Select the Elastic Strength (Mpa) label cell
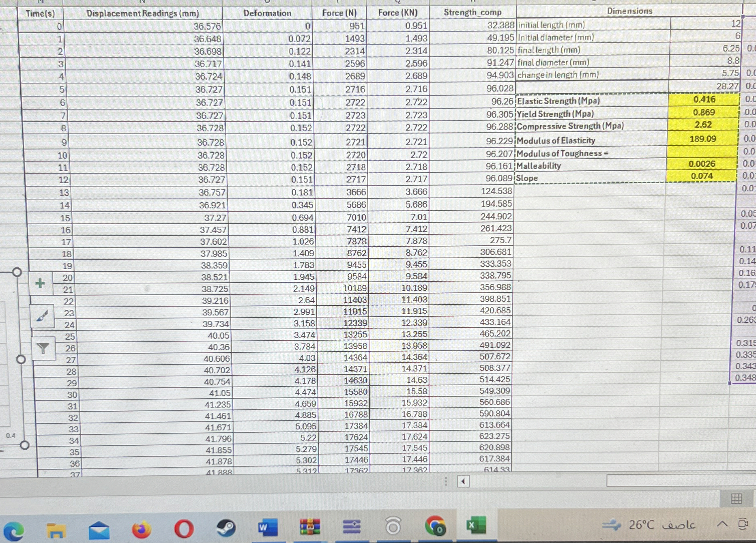This screenshot has height=543, width=756. (x=591, y=101)
